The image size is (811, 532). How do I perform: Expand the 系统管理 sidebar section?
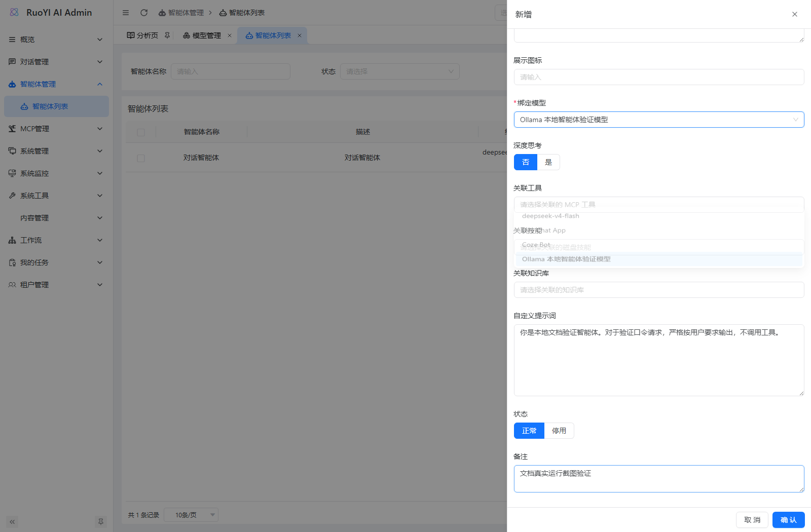(57, 151)
